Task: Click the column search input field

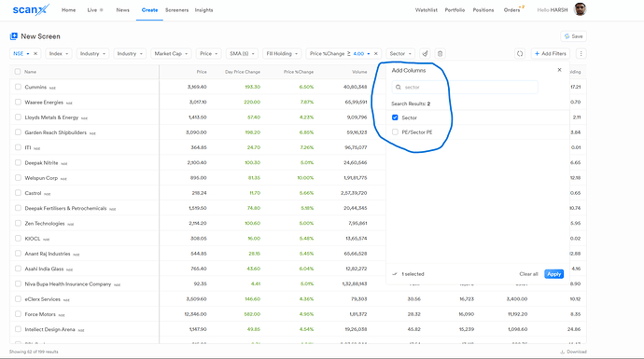Action: coord(465,87)
